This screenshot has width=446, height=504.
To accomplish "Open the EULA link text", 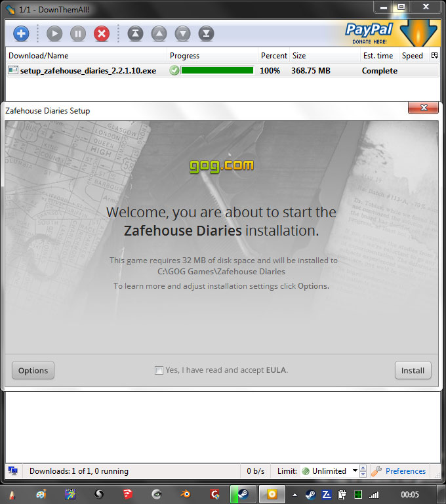I will (x=276, y=370).
